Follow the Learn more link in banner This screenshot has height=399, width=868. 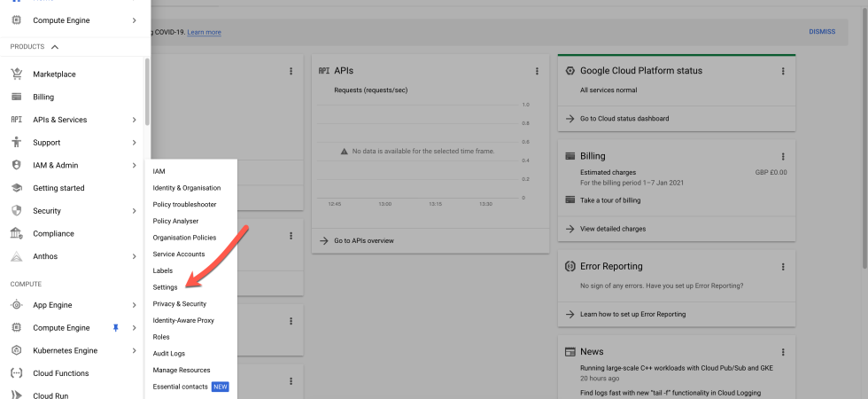[x=205, y=32]
